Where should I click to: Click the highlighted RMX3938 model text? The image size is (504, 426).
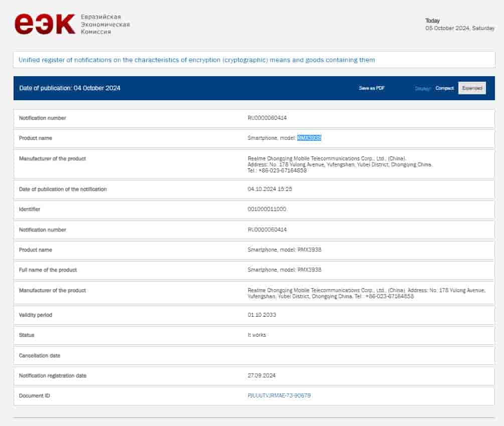pos(309,138)
